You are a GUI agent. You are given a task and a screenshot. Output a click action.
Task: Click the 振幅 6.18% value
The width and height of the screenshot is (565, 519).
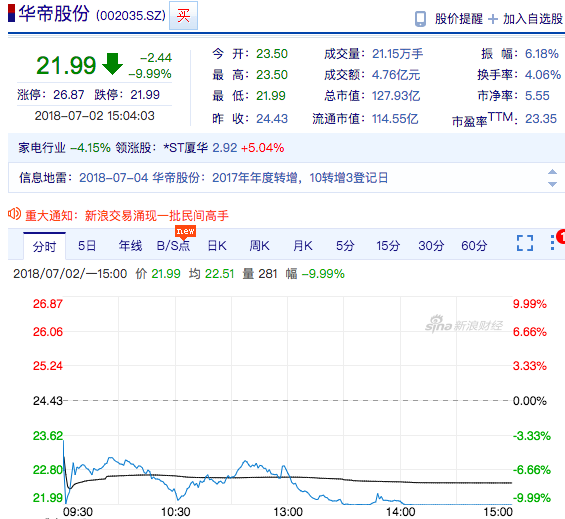click(x=542, y=54)
